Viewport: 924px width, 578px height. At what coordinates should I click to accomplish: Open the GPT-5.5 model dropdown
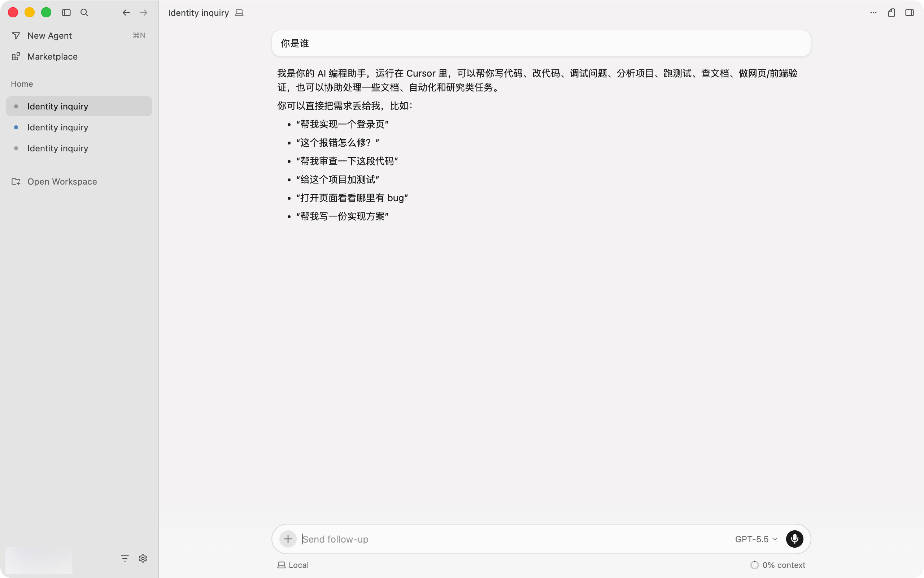(x=756, y=539)
